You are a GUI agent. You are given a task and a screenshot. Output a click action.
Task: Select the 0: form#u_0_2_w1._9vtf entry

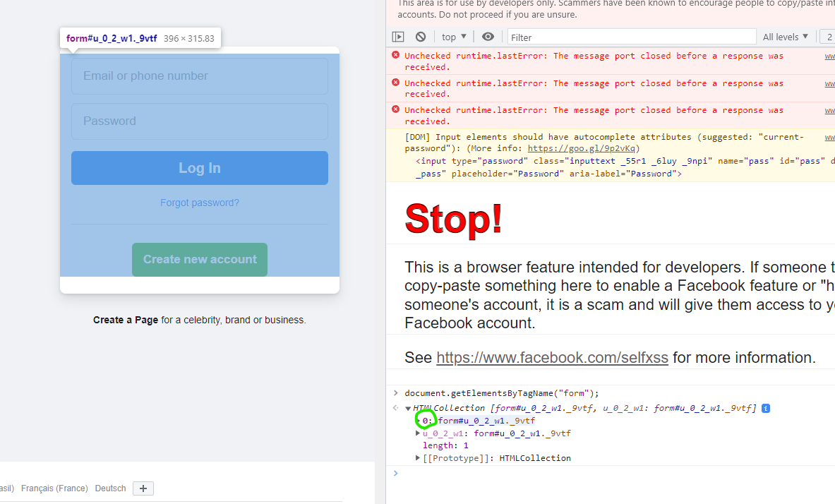tap(479, 421)
